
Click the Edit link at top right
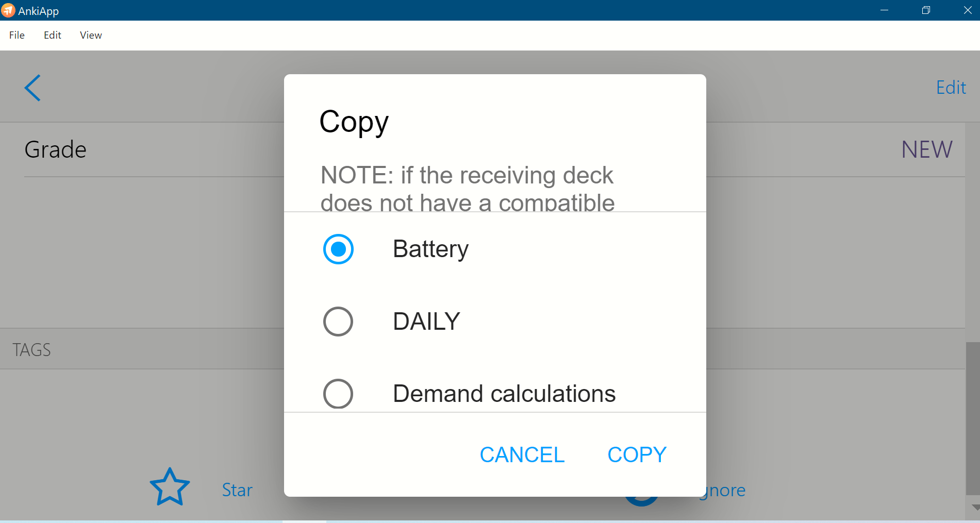pos(951,88)
